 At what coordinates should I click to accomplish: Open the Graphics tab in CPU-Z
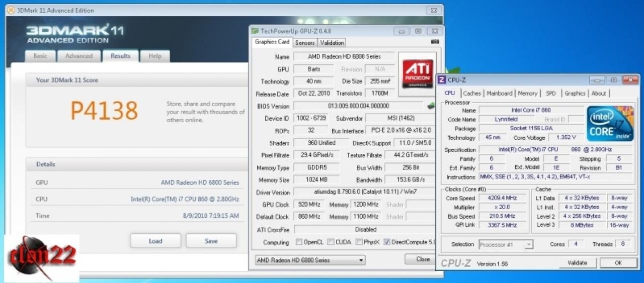(x=575, y=93)
